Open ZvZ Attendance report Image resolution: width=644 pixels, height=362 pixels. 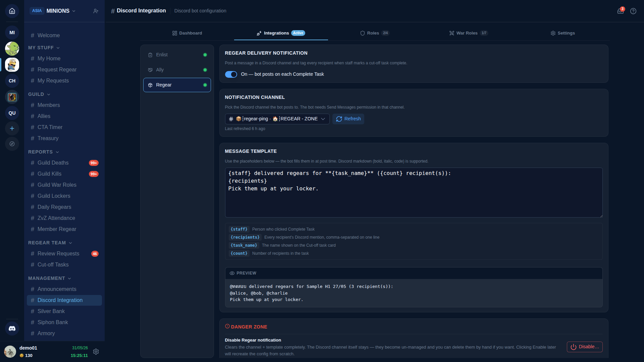64,218
